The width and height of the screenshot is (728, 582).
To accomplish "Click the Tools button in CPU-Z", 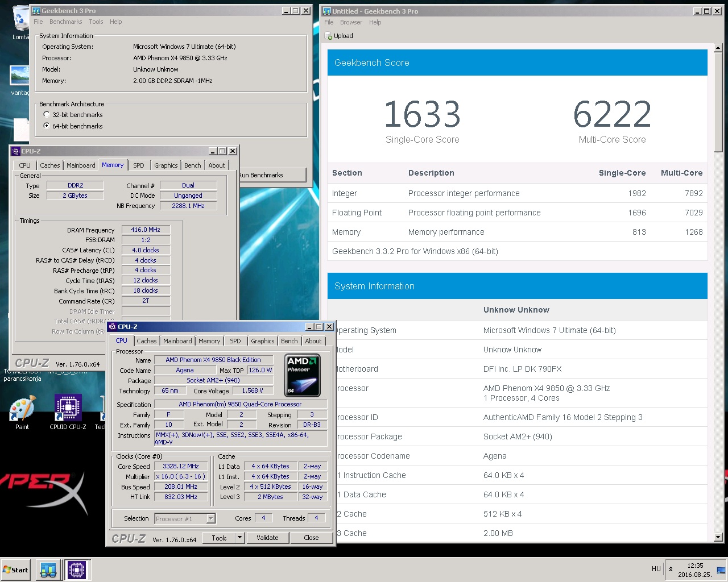I will [220, 538].
